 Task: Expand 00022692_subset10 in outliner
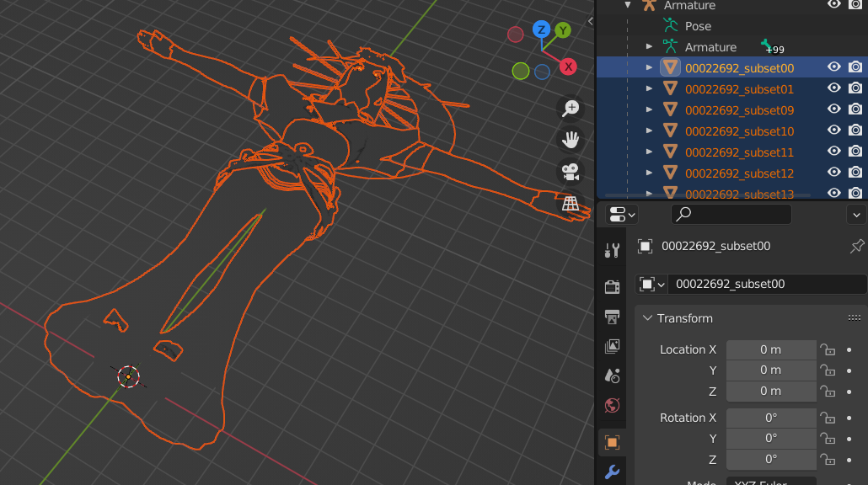(649, 131)
